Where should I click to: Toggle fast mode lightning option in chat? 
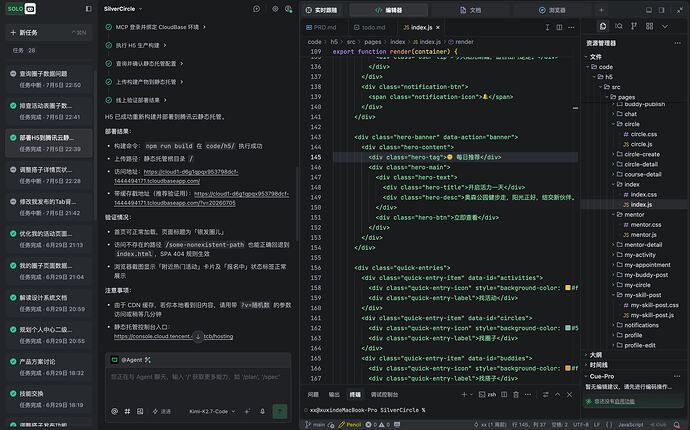[161, 411]
